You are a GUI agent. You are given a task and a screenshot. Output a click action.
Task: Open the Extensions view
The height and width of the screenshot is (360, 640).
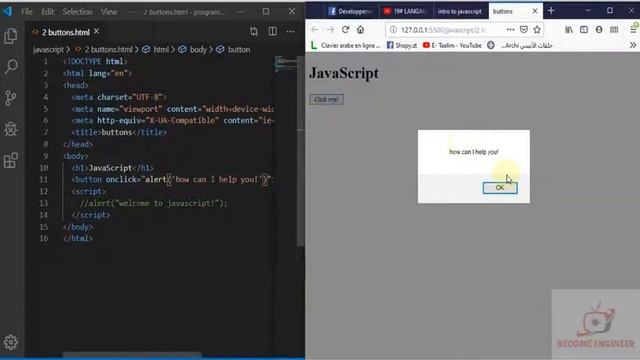pyautogui.click(x=11, y=160)
